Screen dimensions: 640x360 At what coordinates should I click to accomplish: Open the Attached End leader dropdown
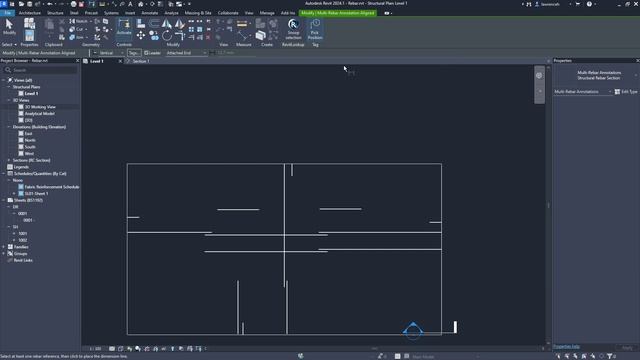186,53
